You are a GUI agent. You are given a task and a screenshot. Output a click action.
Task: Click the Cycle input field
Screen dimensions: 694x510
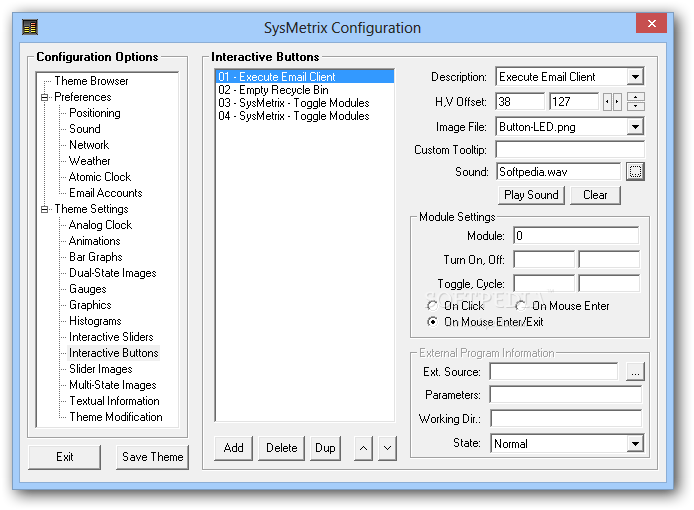coord(609,283)
